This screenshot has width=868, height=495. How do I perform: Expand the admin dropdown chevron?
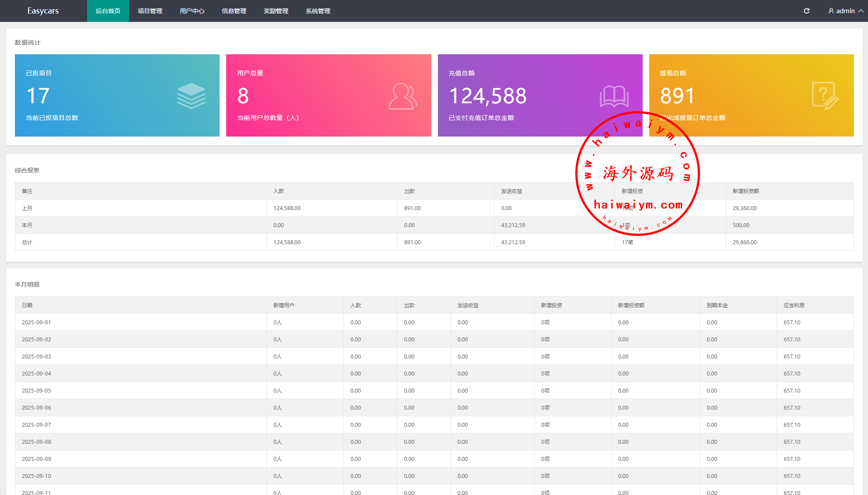(x=861, y=11)
